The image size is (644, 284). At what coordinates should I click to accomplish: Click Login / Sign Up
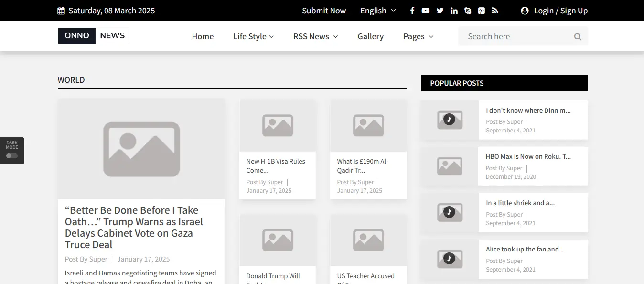(561, 11)
